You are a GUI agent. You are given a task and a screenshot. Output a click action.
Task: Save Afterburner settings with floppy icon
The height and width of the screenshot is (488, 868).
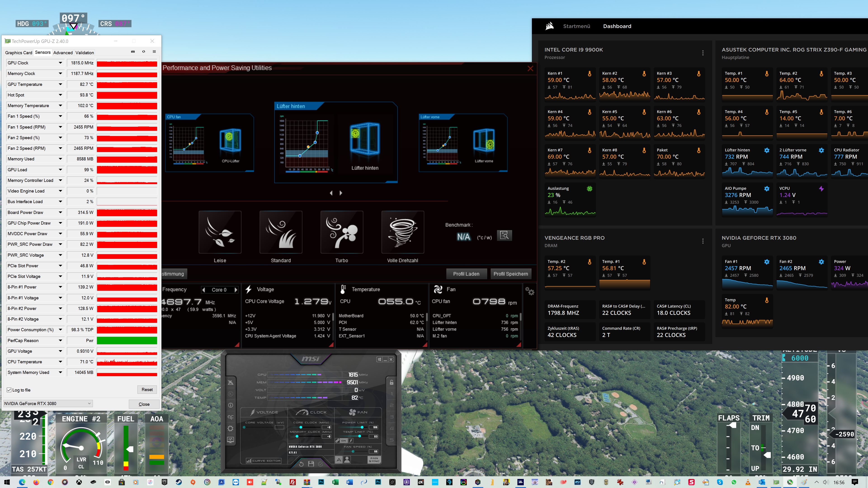(x=311, y=464)
